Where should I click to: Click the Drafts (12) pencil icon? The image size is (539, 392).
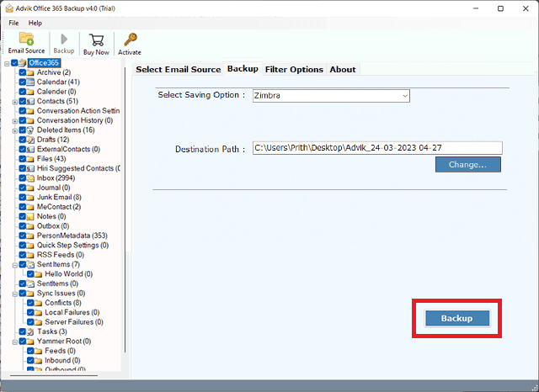30,140
